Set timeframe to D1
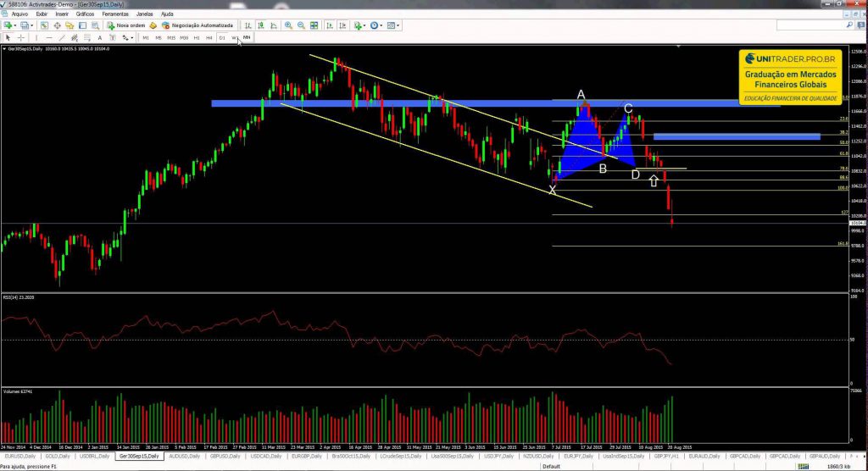Viewport: 868px width, 471px height. [x=222, y=37]
